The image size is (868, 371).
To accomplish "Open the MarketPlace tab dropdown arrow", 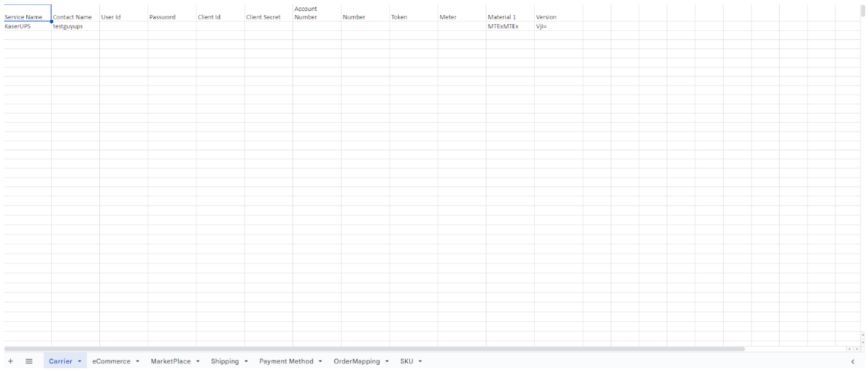I will (x=198, y=361).
